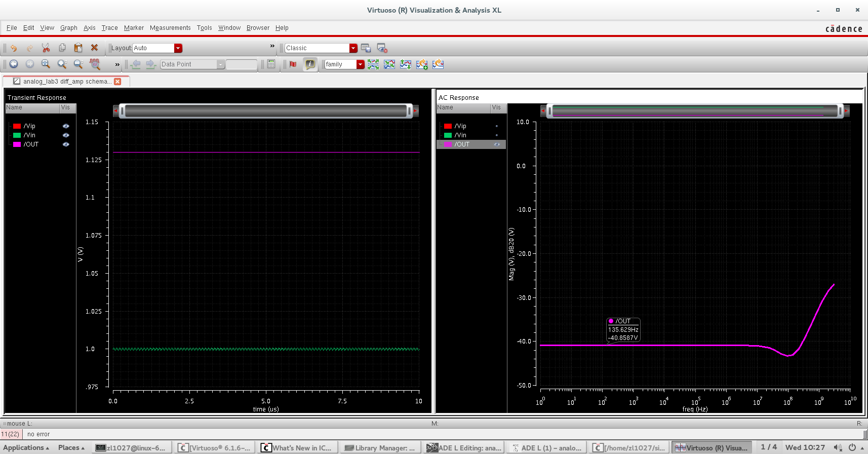Click the save workspace icon beside Classic
Image resolution: width=868 pixels, height=454 pixels.
click(366, 48)
